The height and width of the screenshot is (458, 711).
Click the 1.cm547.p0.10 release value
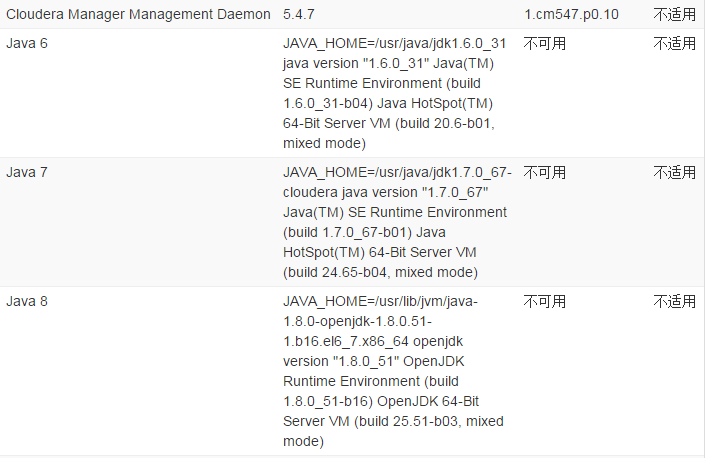coord(570,15)
